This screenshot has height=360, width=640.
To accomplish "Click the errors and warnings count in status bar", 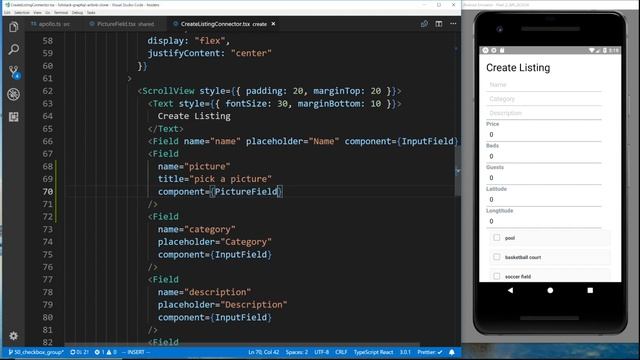I will pos(106,352).
